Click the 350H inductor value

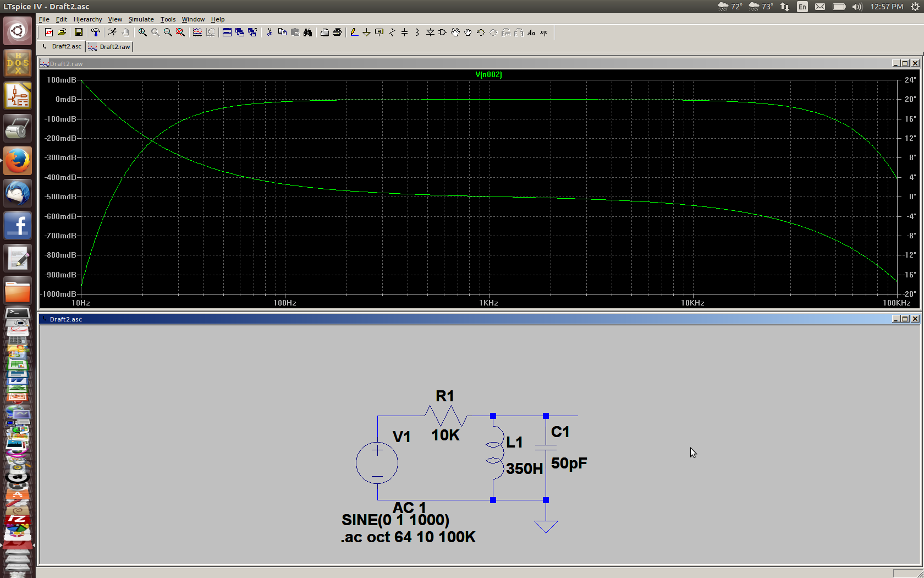coord(524,468)
